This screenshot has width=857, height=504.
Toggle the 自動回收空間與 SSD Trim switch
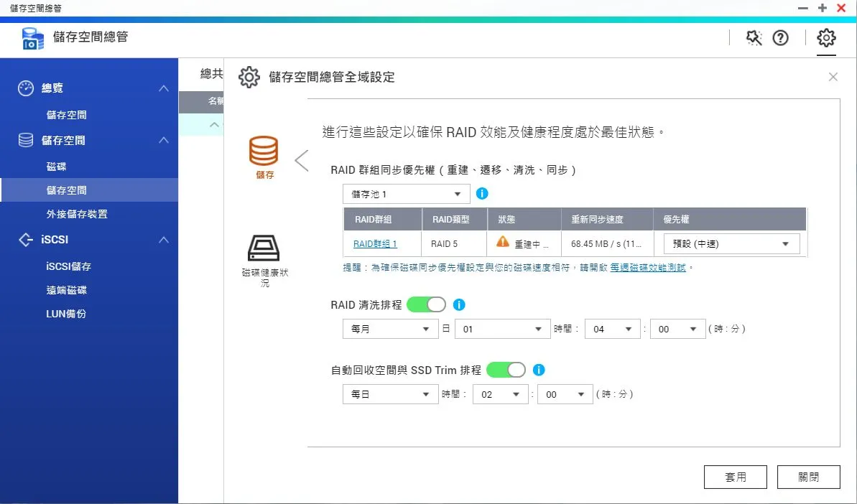coord(506,370)
